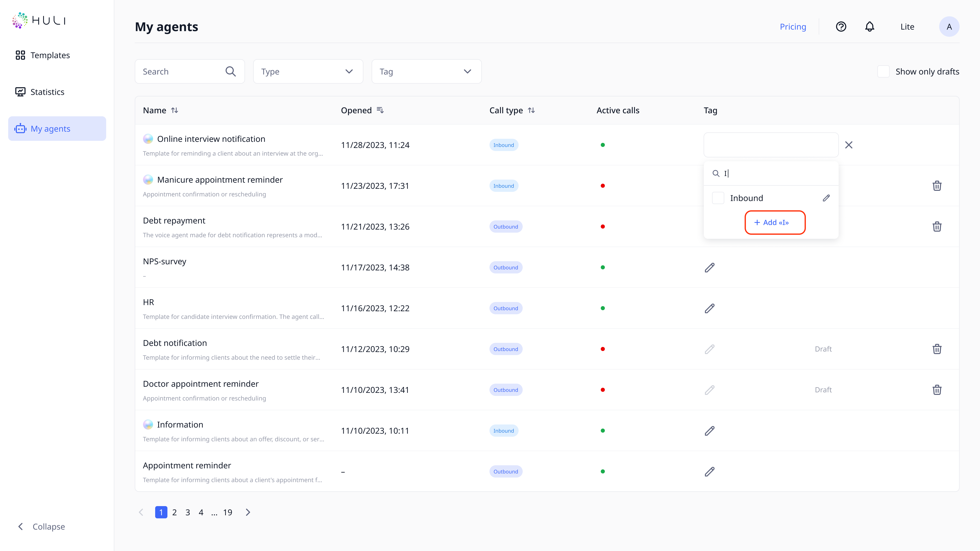Screen dimensions: 980x551
Task: Expand the Tag filter dropdown
Action: (426, 71)
